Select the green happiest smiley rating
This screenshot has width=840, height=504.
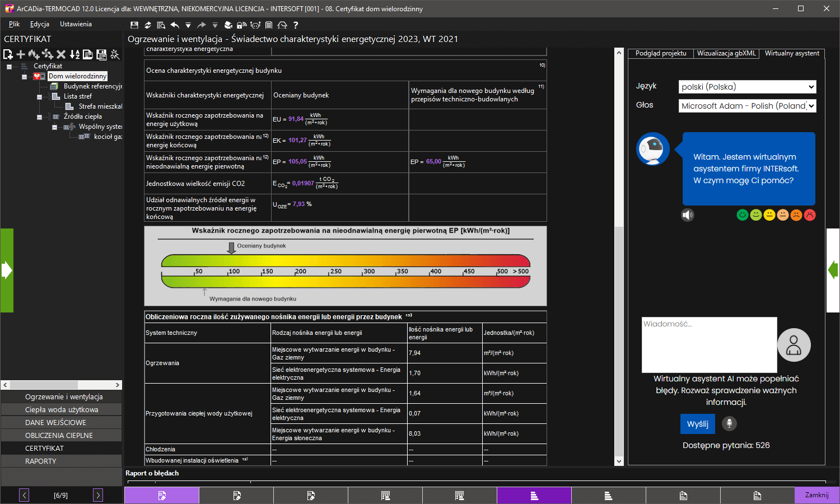click(743, 215)
